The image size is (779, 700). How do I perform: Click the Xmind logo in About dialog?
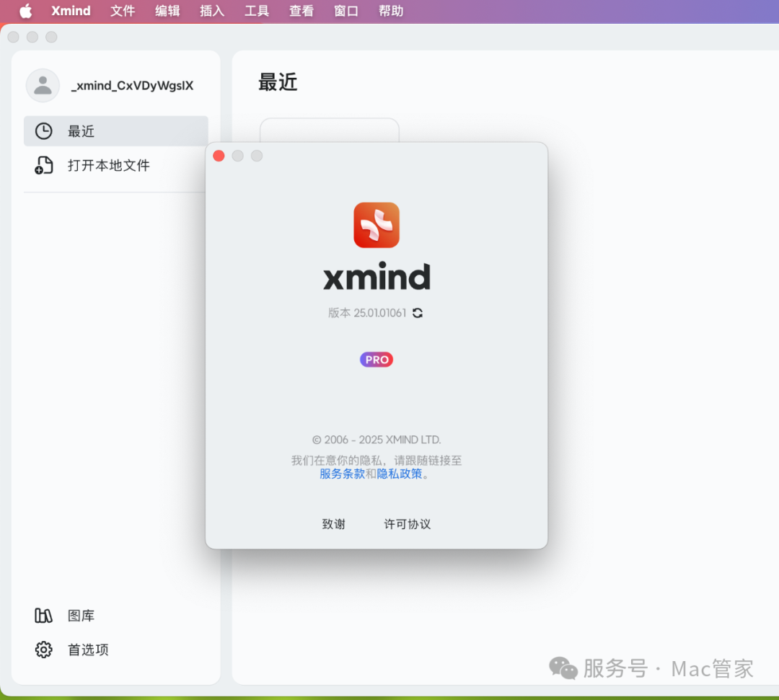(377, 225)
